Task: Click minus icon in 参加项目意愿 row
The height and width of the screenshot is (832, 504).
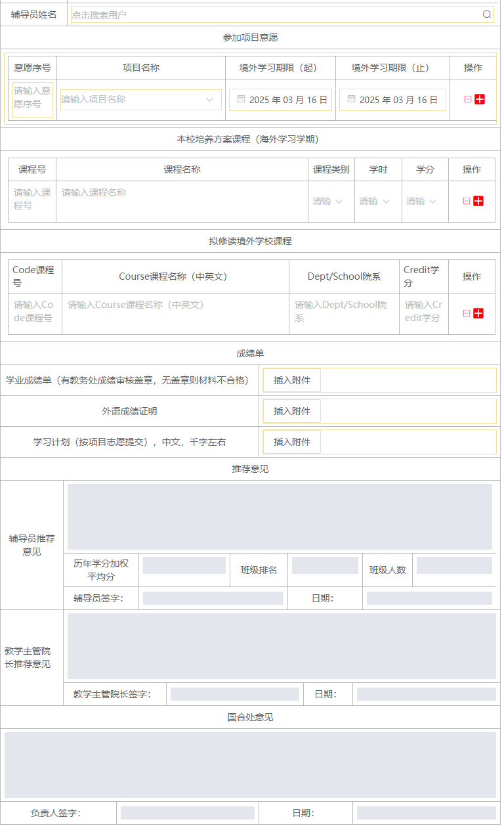Action: pos(468,99)
